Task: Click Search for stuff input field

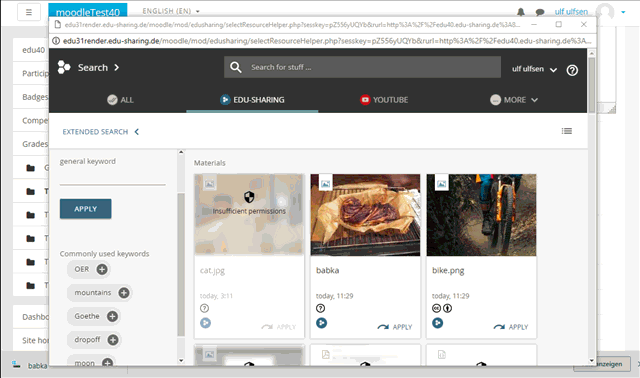Action: (362, 67)
